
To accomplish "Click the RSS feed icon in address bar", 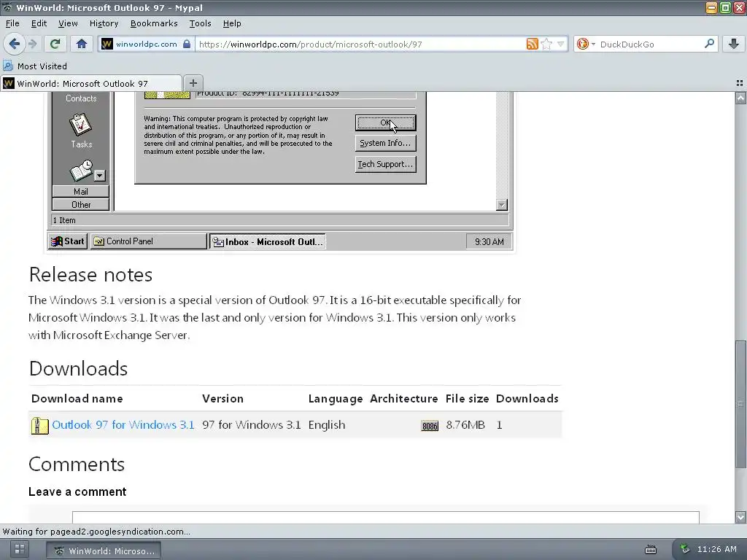I will [x=532, y=44].
